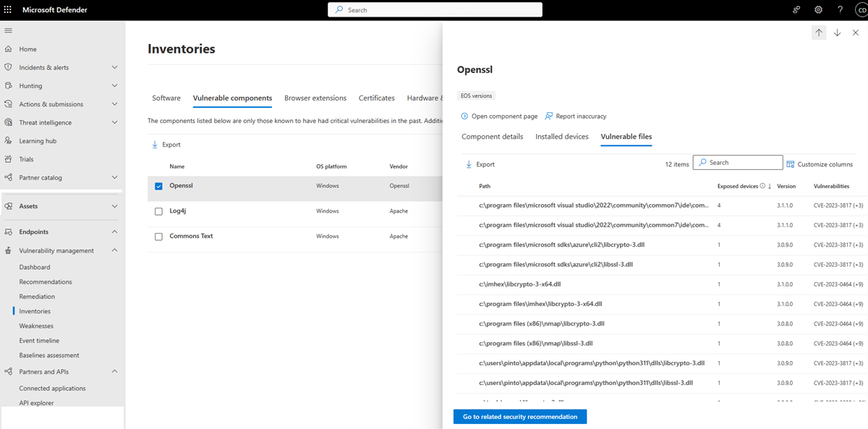Image resolution: width=868 pixels, height=429 pixels.
Task: Open Help question mark icon
Action: click(x=840, y=9)
